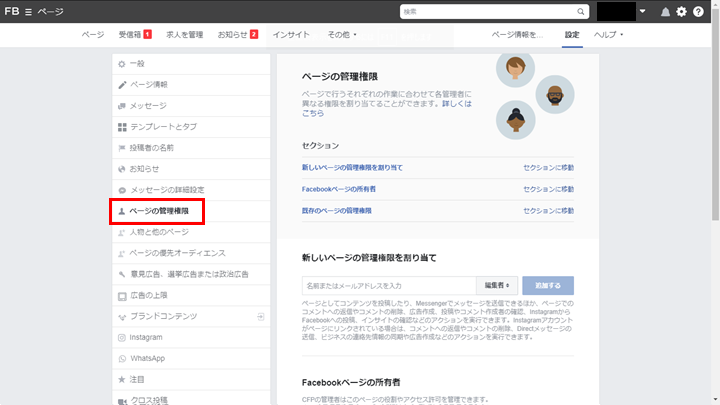
Task: Click the search magnifier icon
Action: click(580, 12)
